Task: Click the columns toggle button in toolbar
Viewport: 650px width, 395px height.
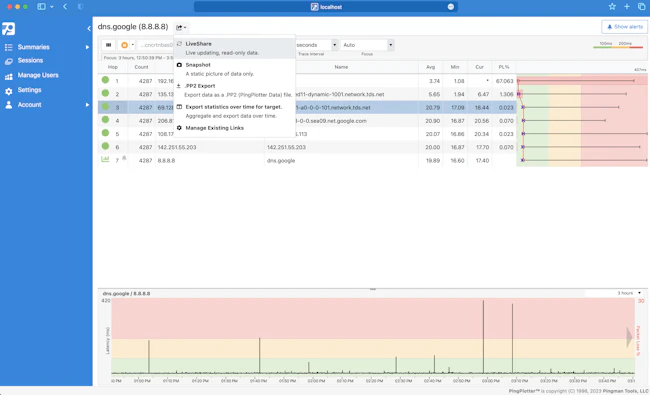Action: (x=109, y=45)
